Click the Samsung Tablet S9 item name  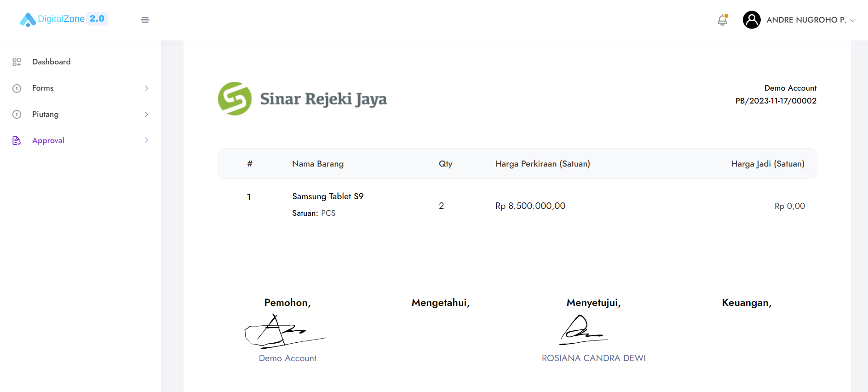(x=328, y=196)
